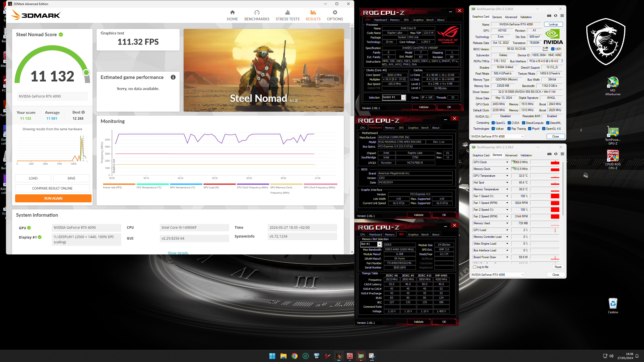Open hamburger menu in GPU-Z Graphics Card window

(x=562, y=16)
